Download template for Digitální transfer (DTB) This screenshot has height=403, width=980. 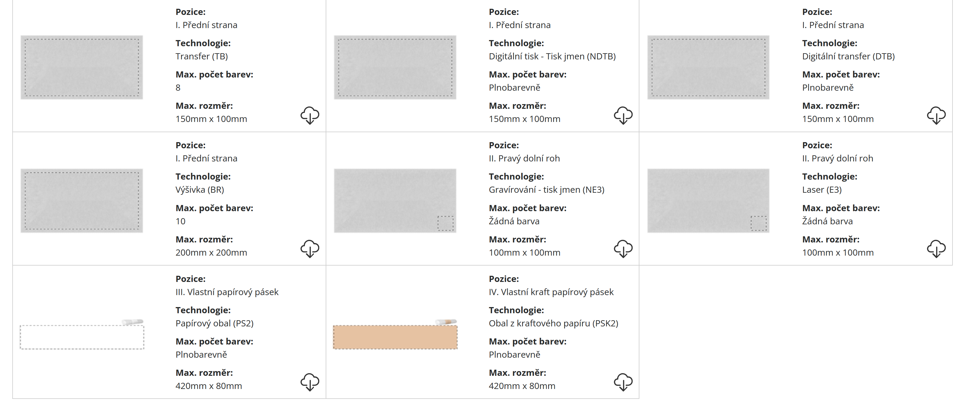click(x=936, y=115)
